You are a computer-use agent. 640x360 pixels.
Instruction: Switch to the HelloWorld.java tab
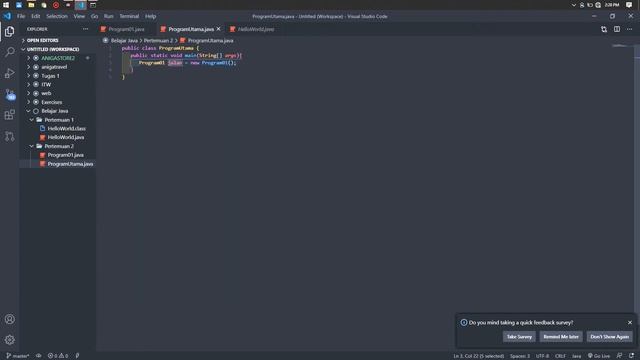click(256, 29)
